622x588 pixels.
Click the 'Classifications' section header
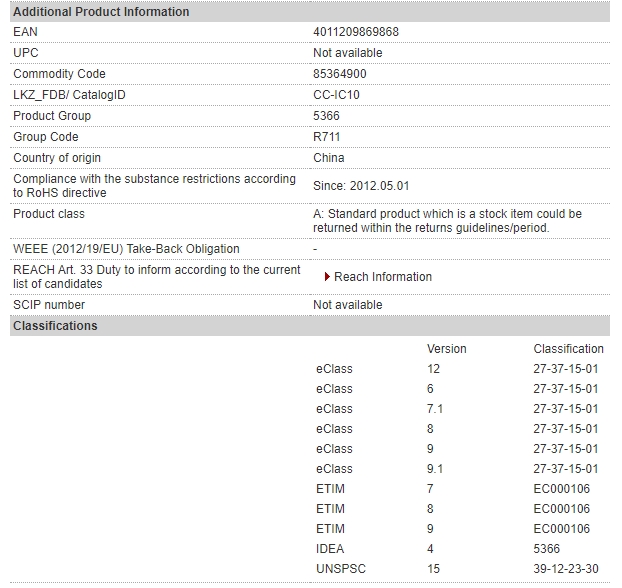310,326
